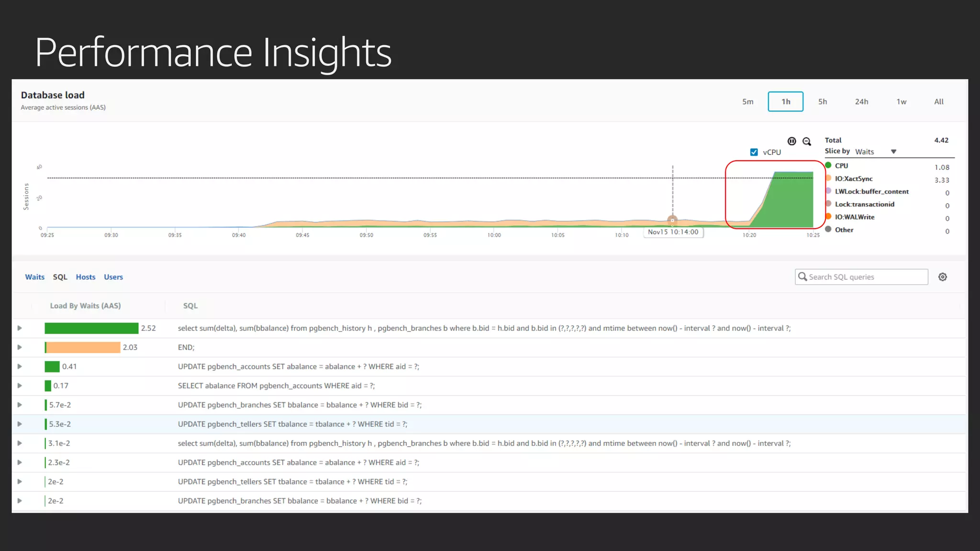Screen dimensions: 980x551
Task: Expand the END; query row
Action: tap(20, 347)
